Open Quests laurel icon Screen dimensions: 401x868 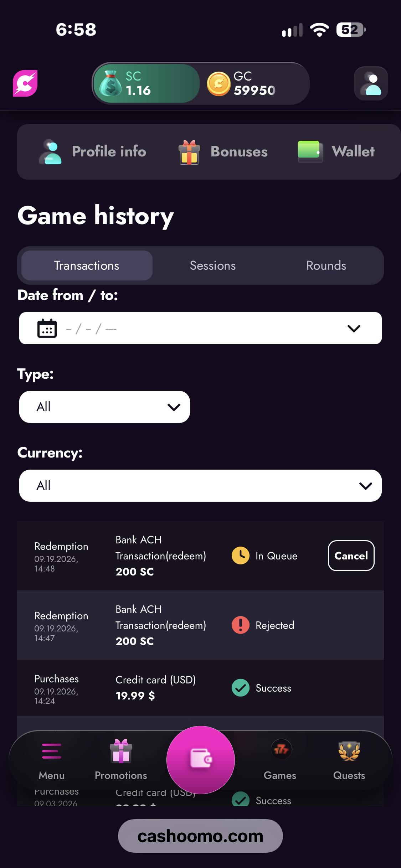tap(349, 751)
